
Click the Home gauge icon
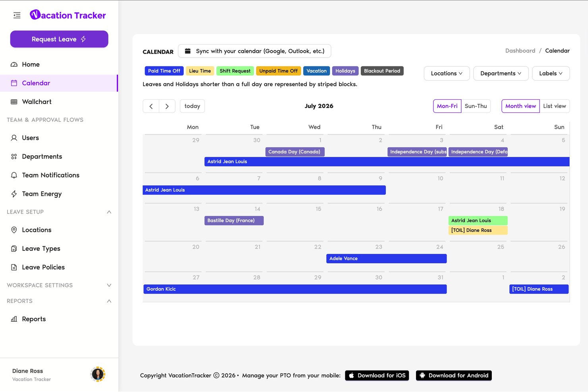point(14,64)
